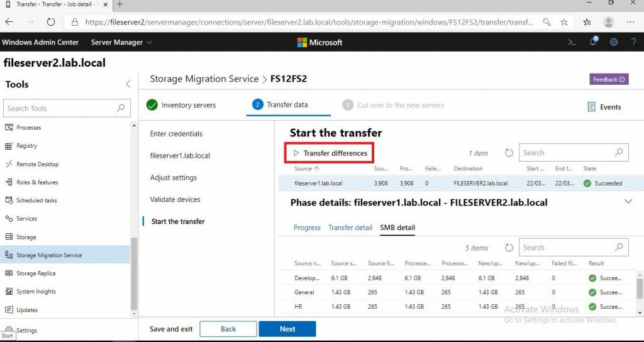
Task: Click Storage Migration Service breadcrumb
Action: click(204, 79)
